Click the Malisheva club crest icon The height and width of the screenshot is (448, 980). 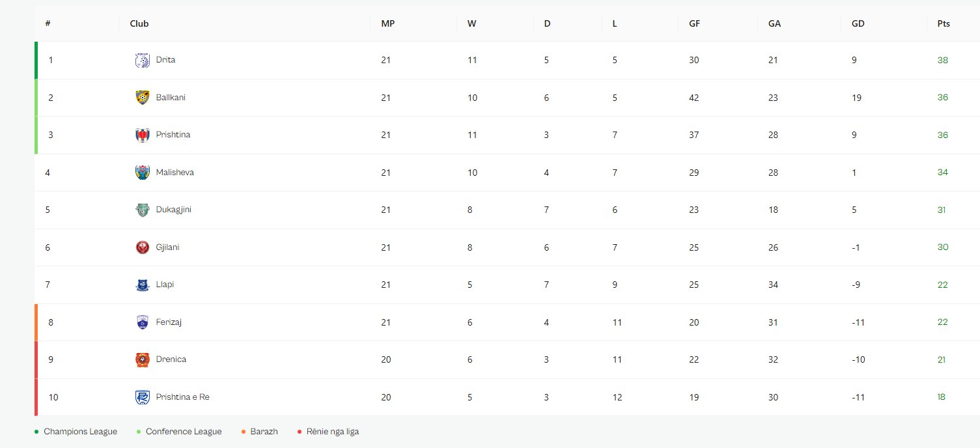(142, 173)
